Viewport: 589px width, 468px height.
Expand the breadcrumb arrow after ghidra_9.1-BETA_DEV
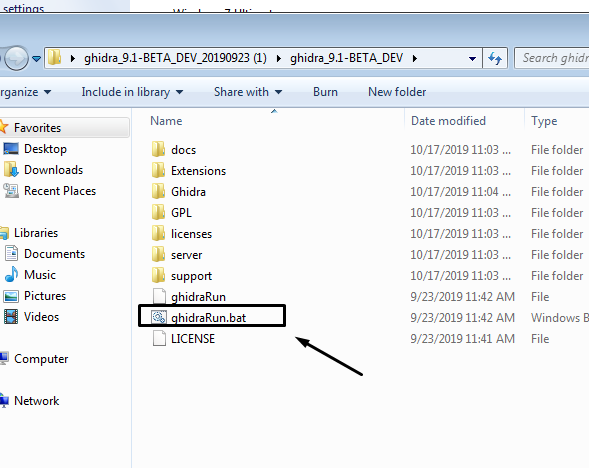pyautogui.click(x=415, y=58)
